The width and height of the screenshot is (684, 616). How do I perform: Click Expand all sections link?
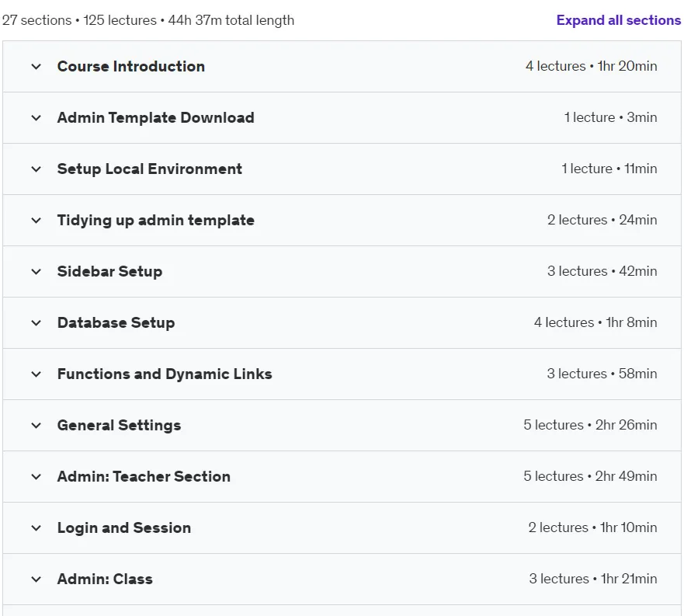[618, 20]
